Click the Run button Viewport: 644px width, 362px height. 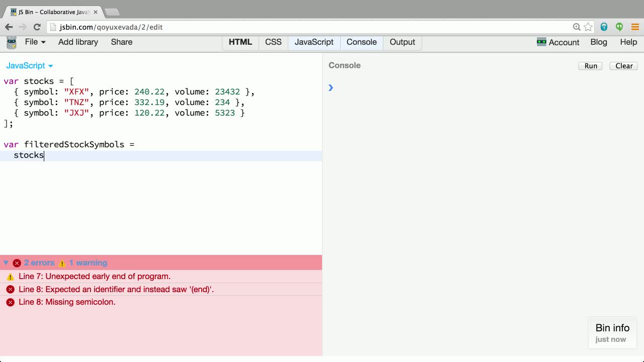590,66
